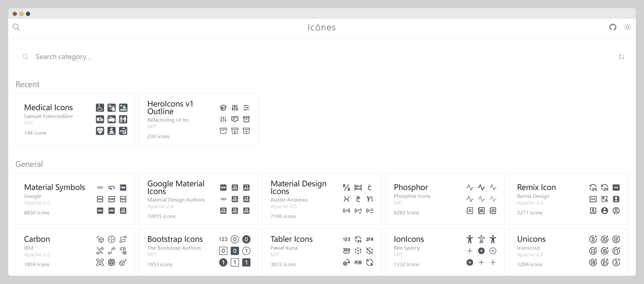Open the Phosphor icon set
Viewport: 644px width, 284px height.
tap(411, 187)
